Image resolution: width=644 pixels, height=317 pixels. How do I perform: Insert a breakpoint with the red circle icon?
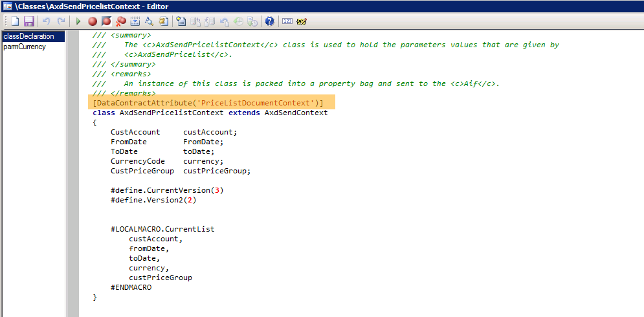point(93,21)
